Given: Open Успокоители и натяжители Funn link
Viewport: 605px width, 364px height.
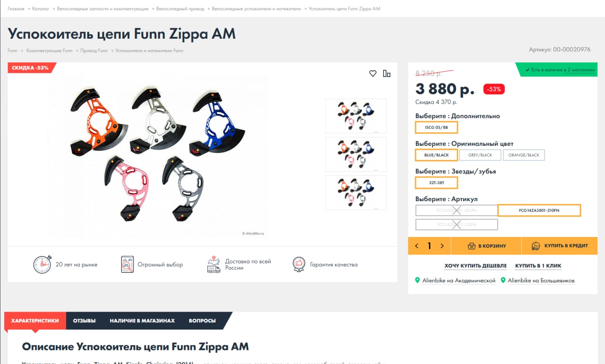Looking at the screenshot, I should pos(149,51).
